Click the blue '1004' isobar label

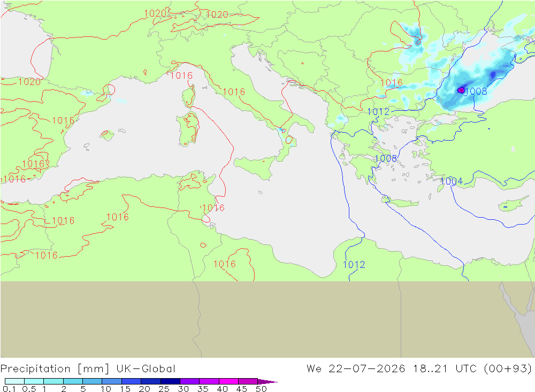(452, 181)
